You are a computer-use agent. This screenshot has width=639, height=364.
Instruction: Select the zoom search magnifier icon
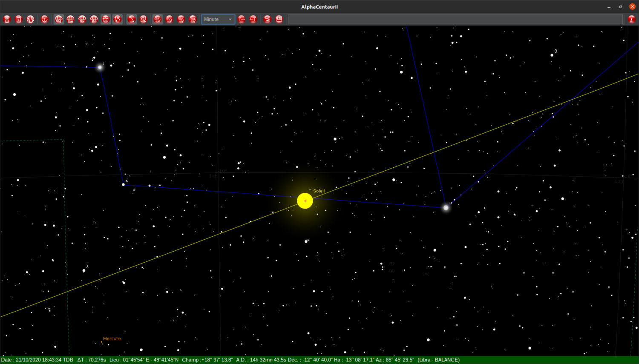[144, 19]
